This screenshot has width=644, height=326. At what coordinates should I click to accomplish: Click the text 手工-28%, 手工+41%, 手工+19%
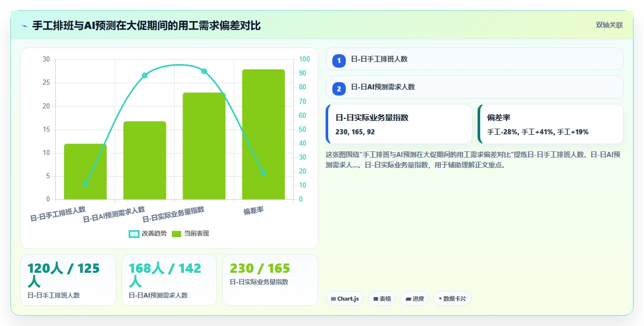538,132
